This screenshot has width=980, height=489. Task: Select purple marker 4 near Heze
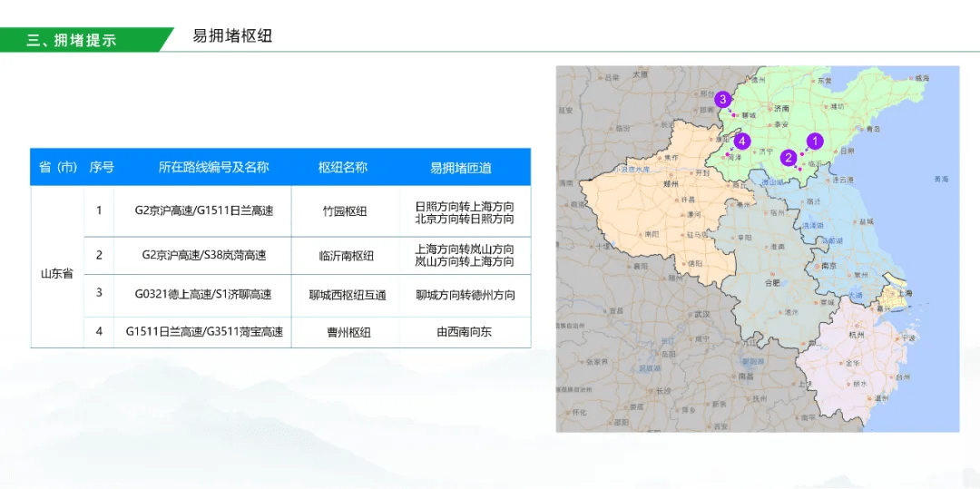[741, 141]
